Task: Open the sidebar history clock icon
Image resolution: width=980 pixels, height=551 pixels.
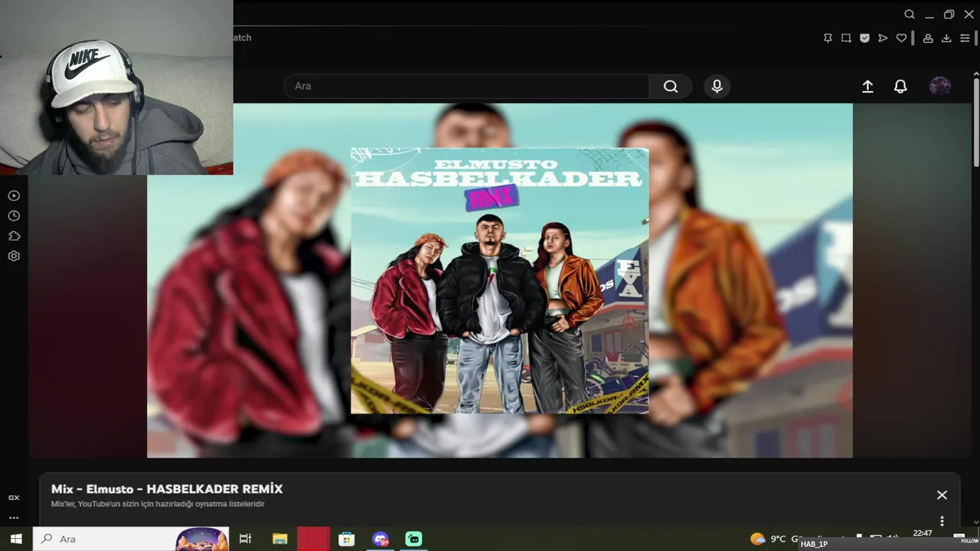Action: [x=14, y=216]
